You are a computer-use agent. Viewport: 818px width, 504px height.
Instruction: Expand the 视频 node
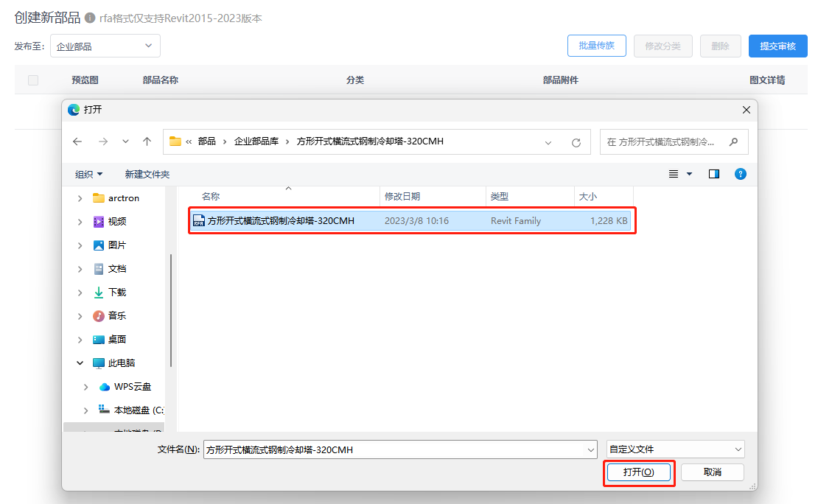click(80, 222)
